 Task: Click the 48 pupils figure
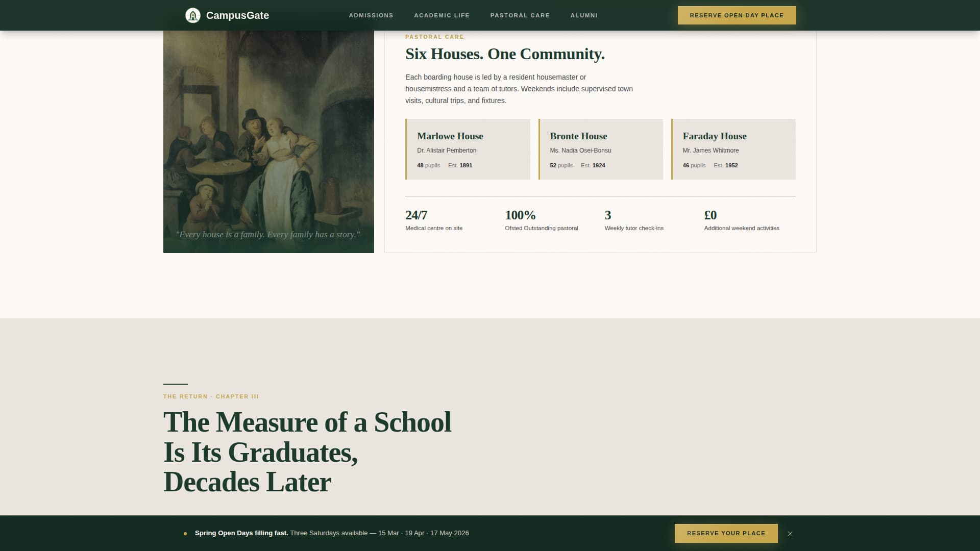tap(428, 165)
